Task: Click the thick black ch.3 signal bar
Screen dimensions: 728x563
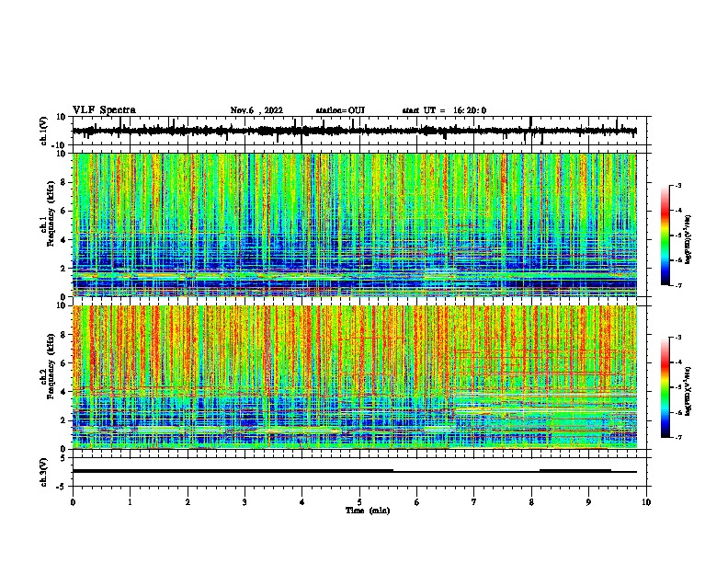Action: (233, 471)
